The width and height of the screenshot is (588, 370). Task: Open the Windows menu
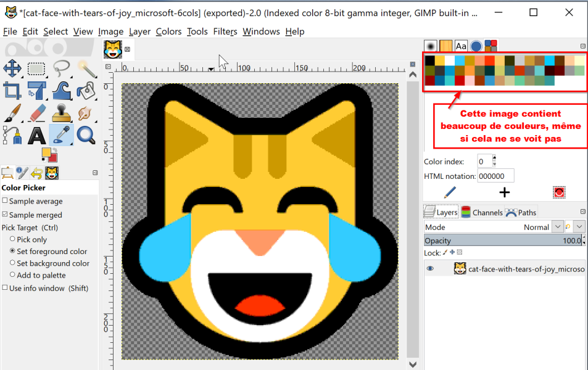point(261,31)
